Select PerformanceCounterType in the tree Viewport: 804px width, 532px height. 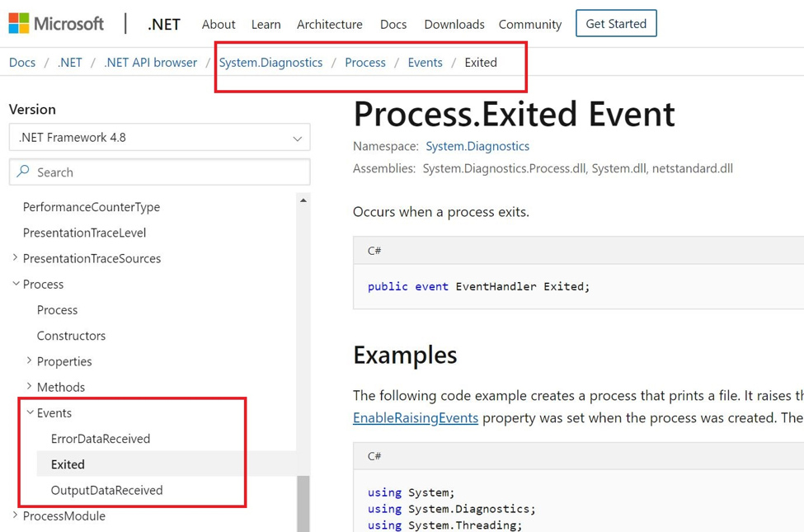[x=92, y=207]
